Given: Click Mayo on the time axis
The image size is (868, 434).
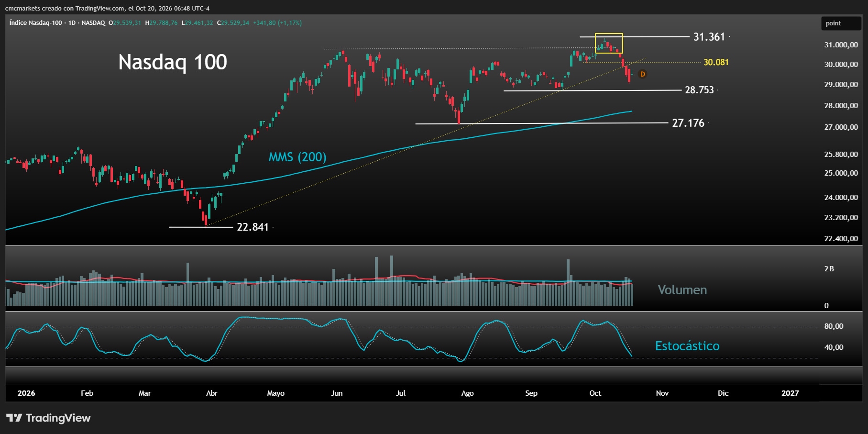Looking at the screenshot, I should click(x=275, y=393).
